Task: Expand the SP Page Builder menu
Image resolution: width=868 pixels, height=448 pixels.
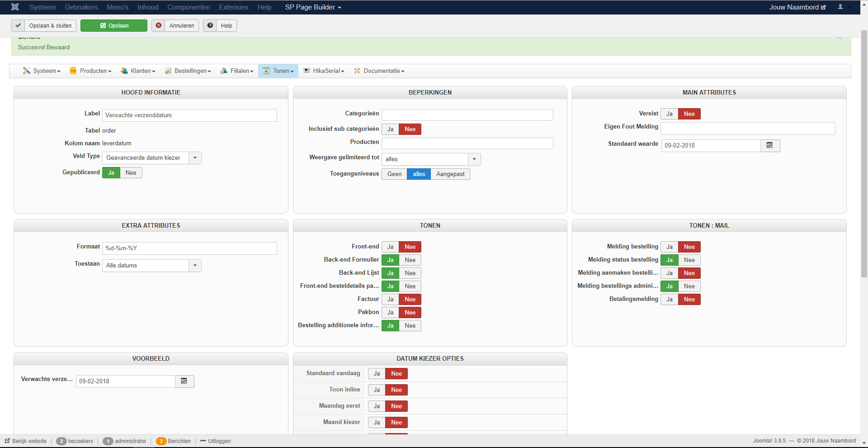Action: coord(313,7)
